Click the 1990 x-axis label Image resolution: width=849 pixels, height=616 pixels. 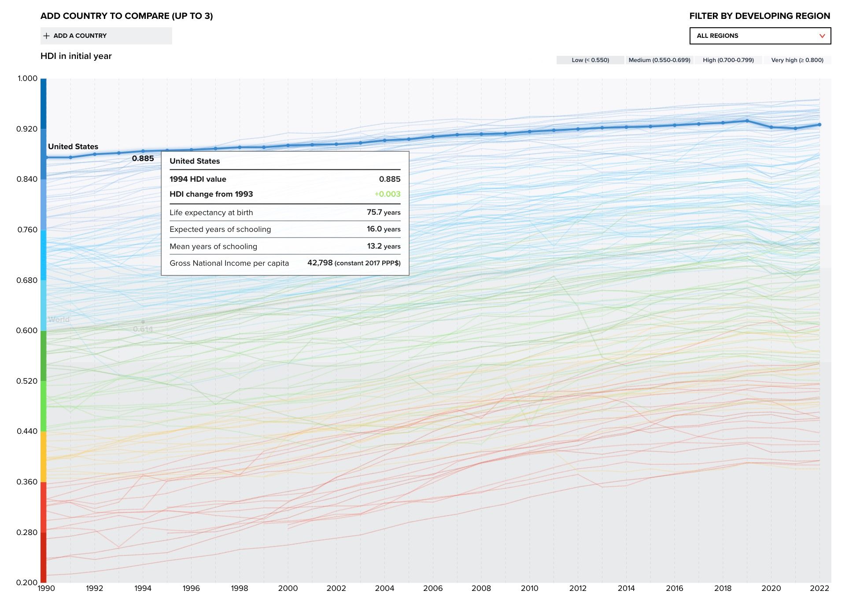point(46,588)
